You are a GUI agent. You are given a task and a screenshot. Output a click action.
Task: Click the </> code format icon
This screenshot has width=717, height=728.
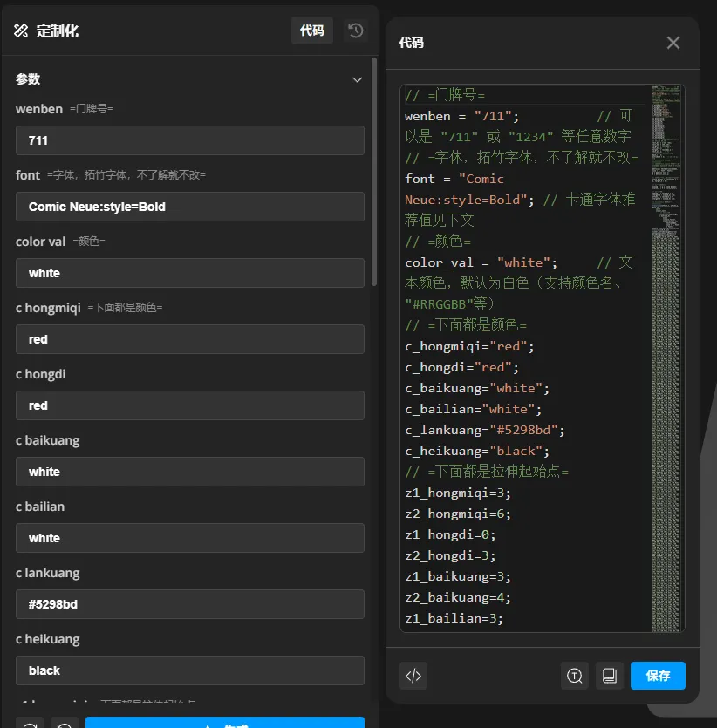click(x=413, y=676)
